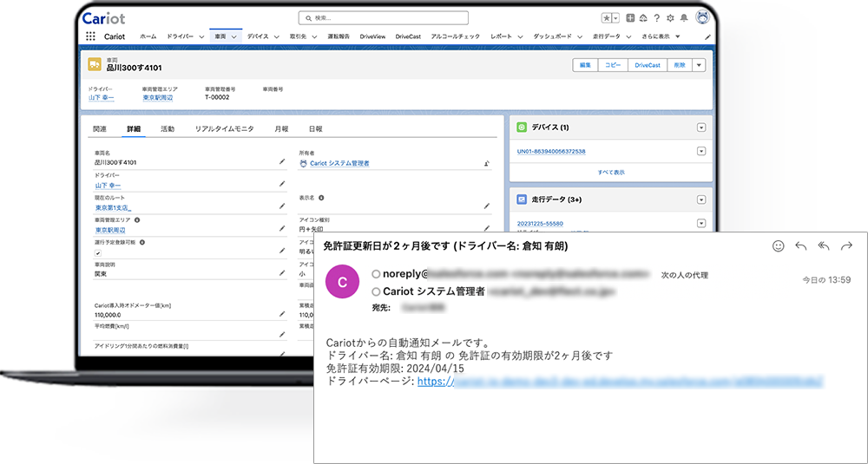
Task: Click the favorites star icon
Action: (x=607, y=18)
